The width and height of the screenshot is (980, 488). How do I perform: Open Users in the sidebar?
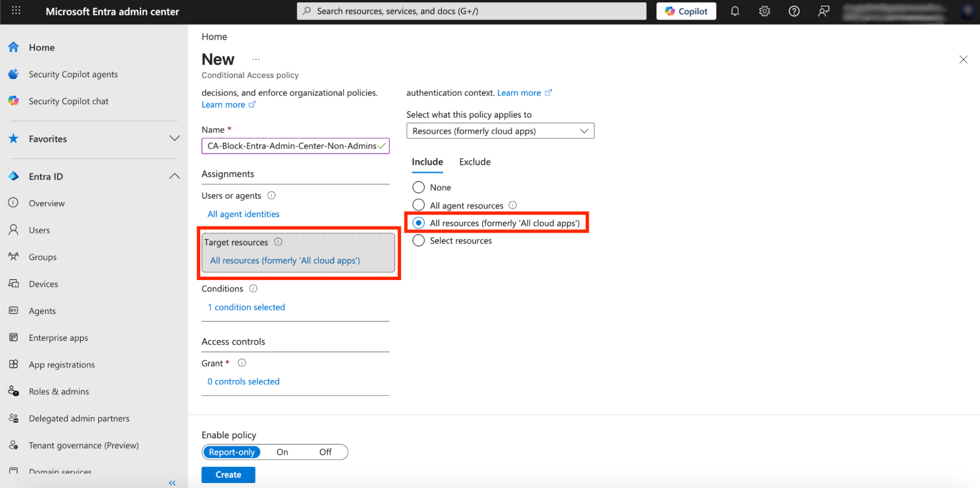(x=39, y=230)
